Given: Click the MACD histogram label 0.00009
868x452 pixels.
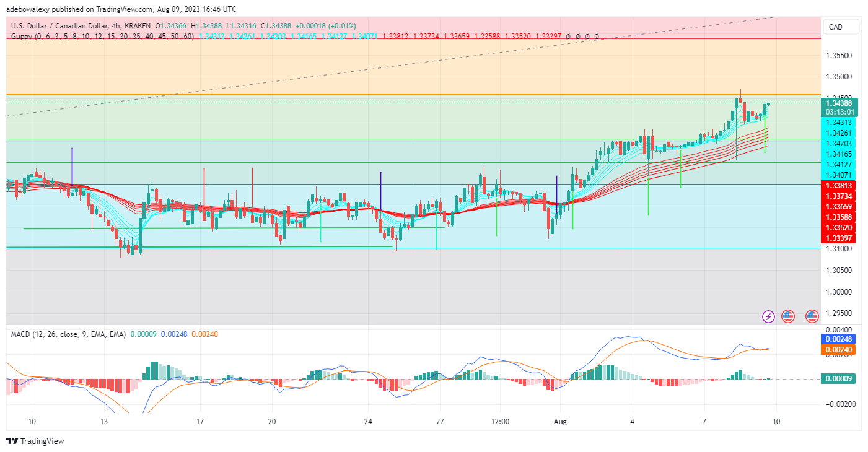Looking at the screenshot, I should click(838, 378).
